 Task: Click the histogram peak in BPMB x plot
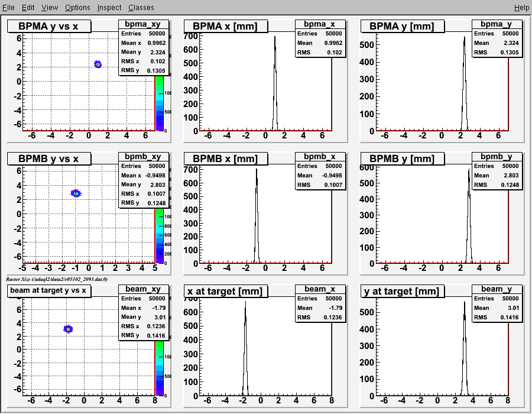(257, 170)
